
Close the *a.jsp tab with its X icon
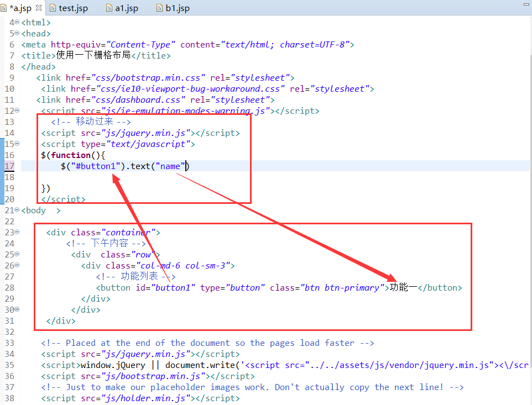(39, 7)
